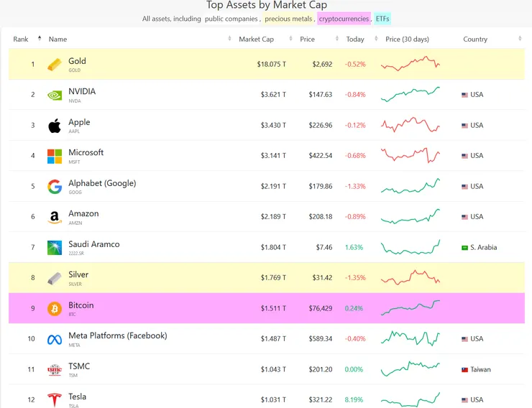Click Bitcoin price $76,429

click(x=321, y=308)
